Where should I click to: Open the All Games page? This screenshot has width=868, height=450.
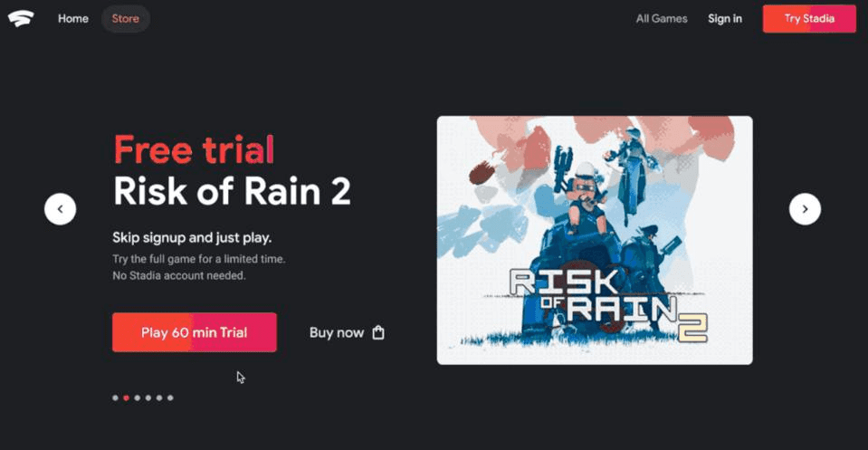click(662, 19)
